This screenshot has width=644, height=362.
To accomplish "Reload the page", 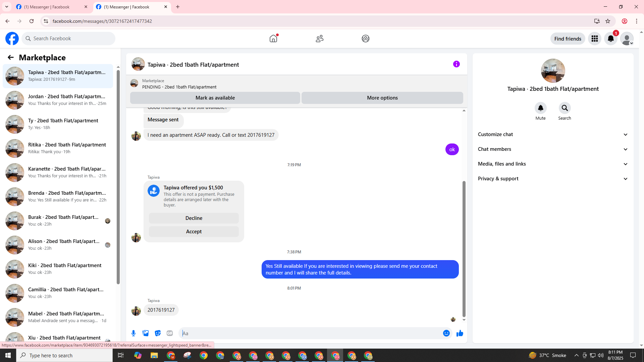I will [x=32, y=21].
